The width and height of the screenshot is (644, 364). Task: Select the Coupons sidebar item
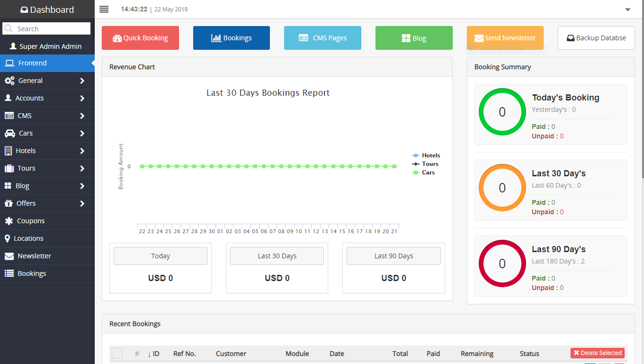[31, 221]
